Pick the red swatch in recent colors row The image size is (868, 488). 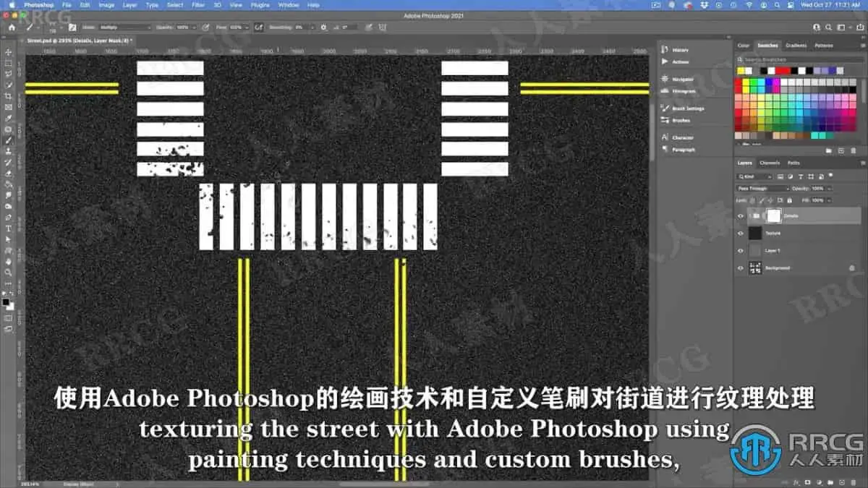coord(783,71)
